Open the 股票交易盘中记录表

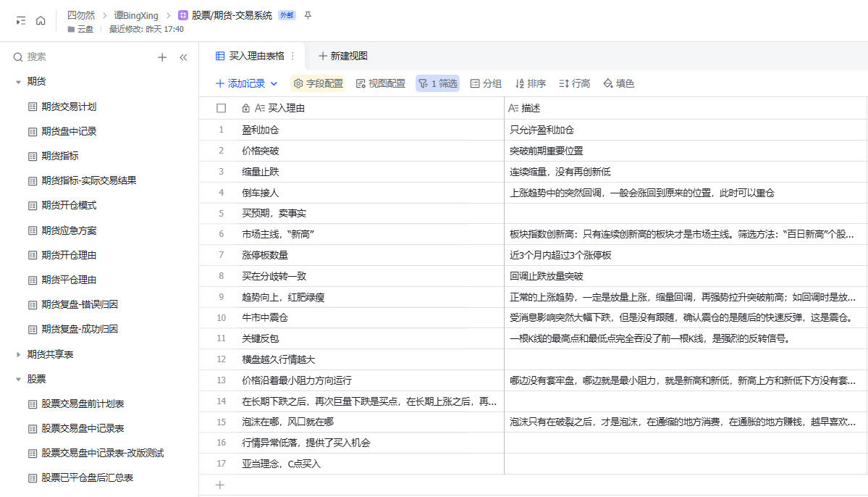83,429
